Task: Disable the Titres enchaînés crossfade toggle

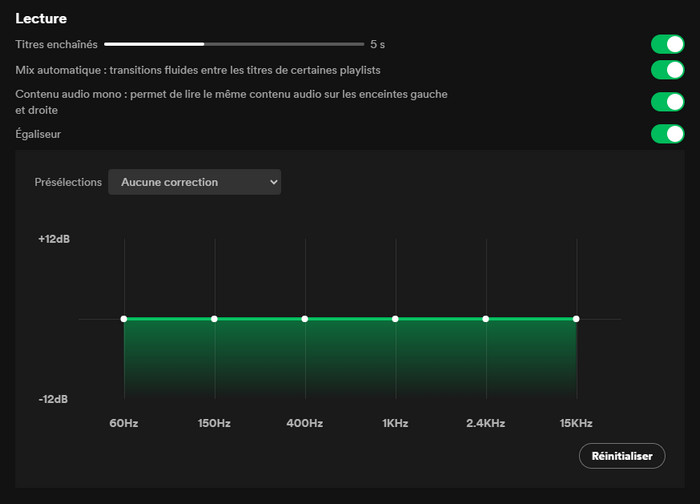Action: [667, 44]
